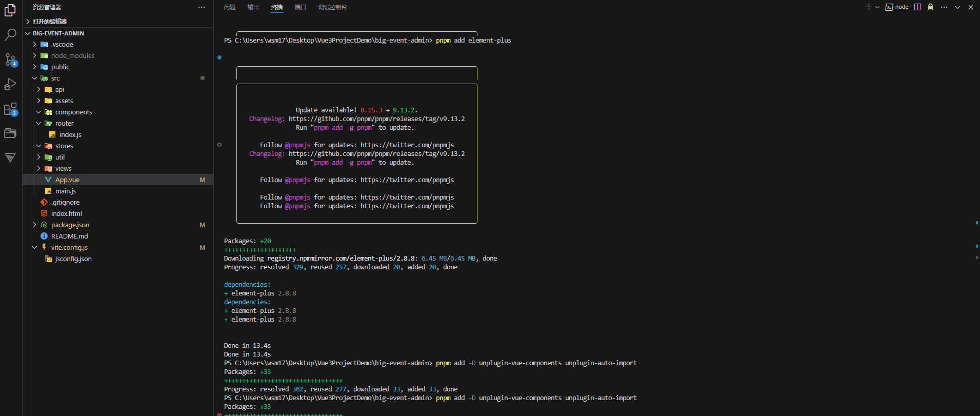
Task: Open new terminal launch profile dropdown
Action: [877, 7]
